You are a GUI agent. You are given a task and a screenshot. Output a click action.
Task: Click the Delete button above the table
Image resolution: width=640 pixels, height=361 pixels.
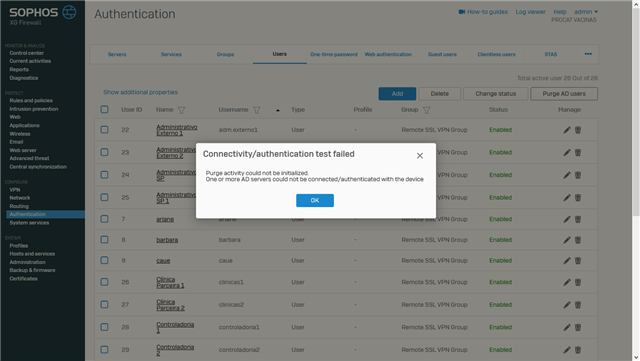pos(440,94)
